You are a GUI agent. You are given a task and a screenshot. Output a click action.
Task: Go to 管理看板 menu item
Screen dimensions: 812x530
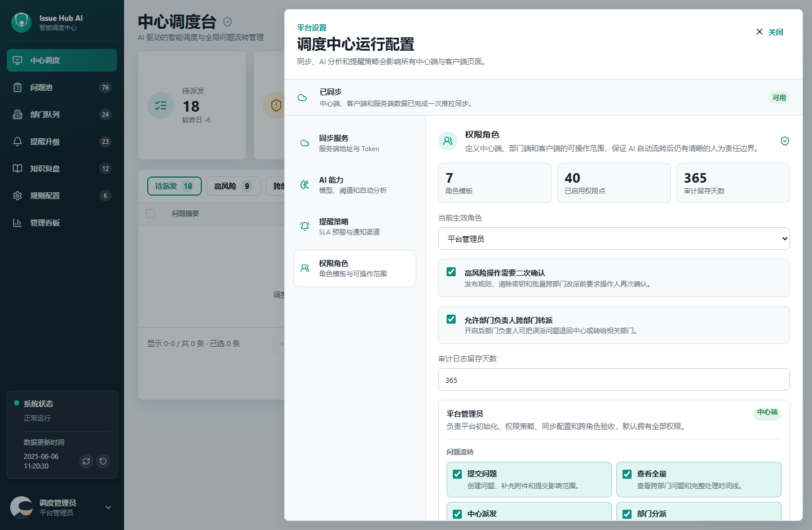(x=62, y=223)
